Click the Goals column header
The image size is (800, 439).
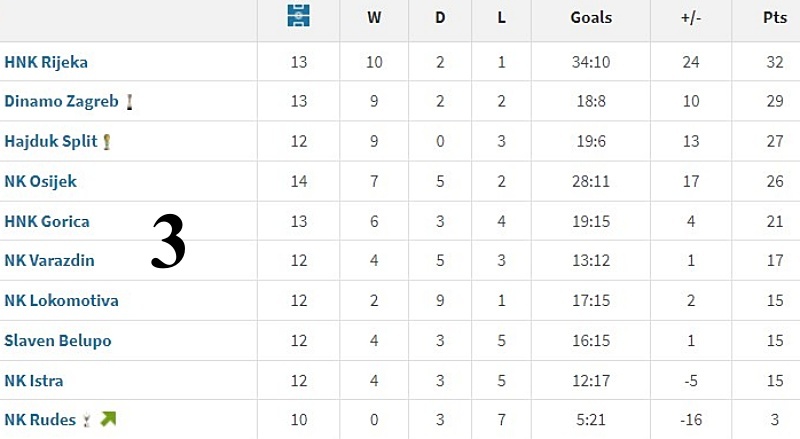[591, 17]
